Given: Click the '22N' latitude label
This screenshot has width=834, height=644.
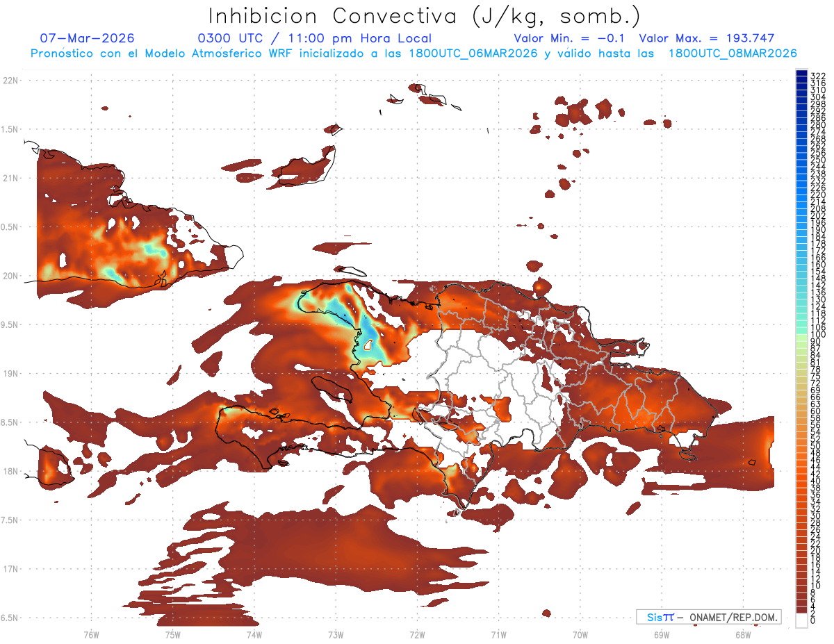Looking at the screenshot, I should 10,81.
